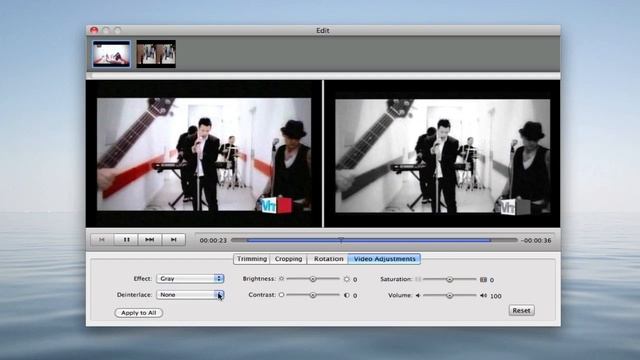
Task: Click the elapsed time 00:00:23
Action: click(x=213, y=240)
